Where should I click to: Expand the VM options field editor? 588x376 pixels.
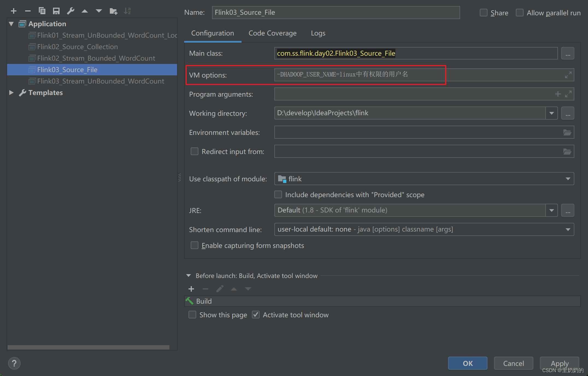click(568, 75)
